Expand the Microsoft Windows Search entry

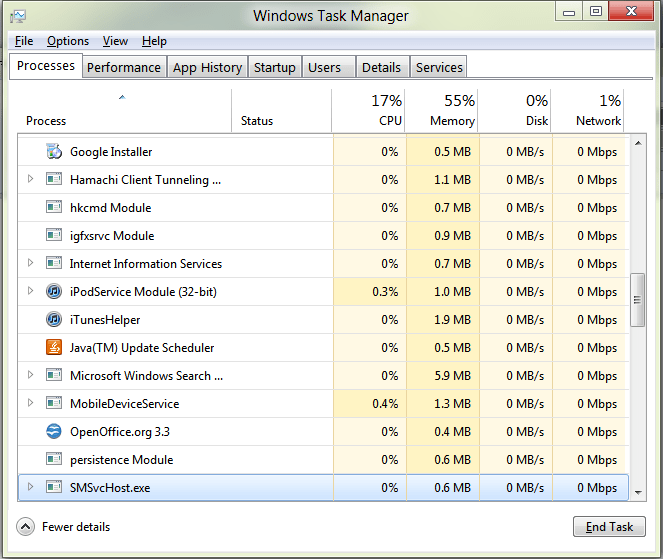pos(30,374)
